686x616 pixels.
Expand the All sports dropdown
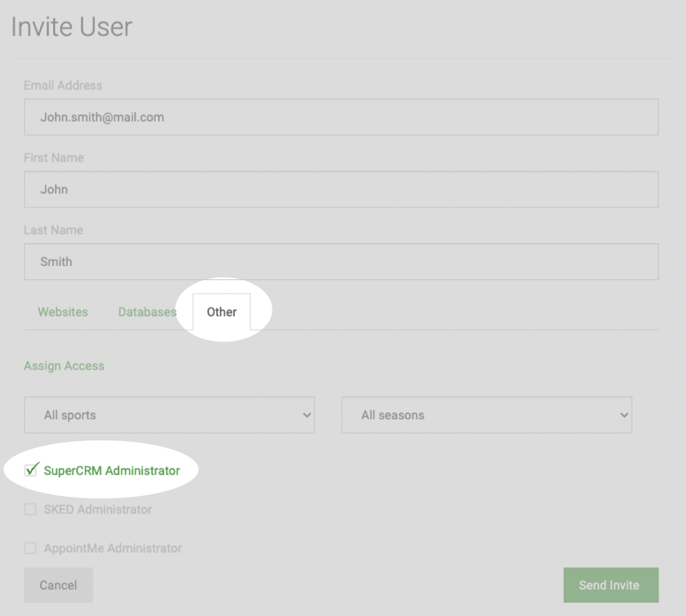tap(169, 415)
